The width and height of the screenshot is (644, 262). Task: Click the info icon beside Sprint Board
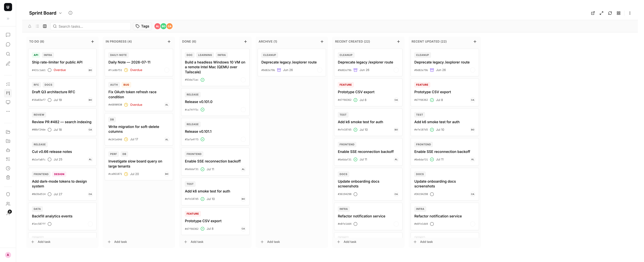click(x=70, y=13)
